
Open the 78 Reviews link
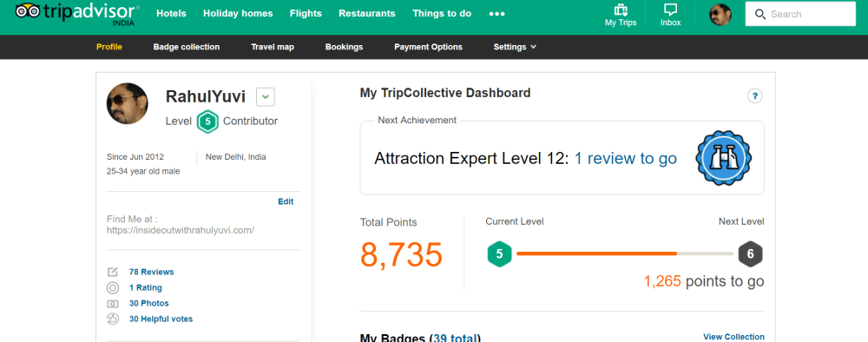click(152, 272)
